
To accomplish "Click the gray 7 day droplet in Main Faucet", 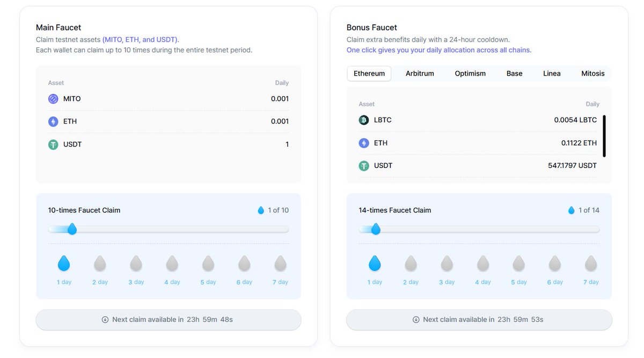I will (x=280, y=264).
